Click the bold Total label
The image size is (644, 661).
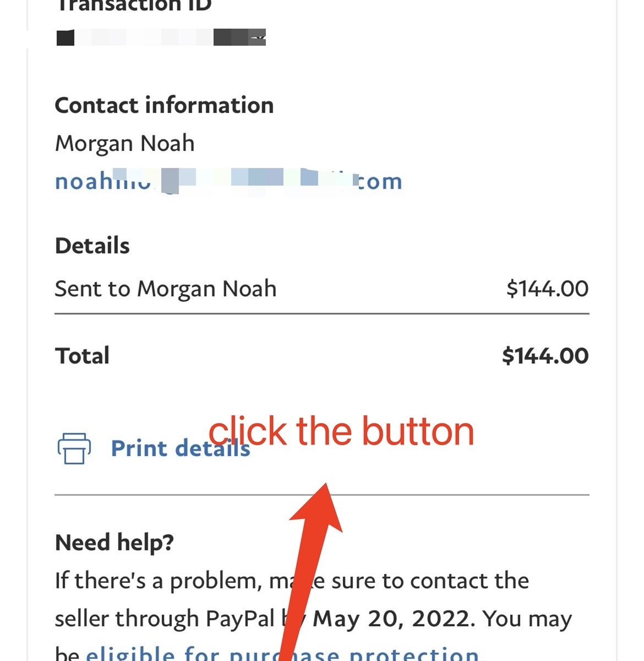(x=83, y=356)
